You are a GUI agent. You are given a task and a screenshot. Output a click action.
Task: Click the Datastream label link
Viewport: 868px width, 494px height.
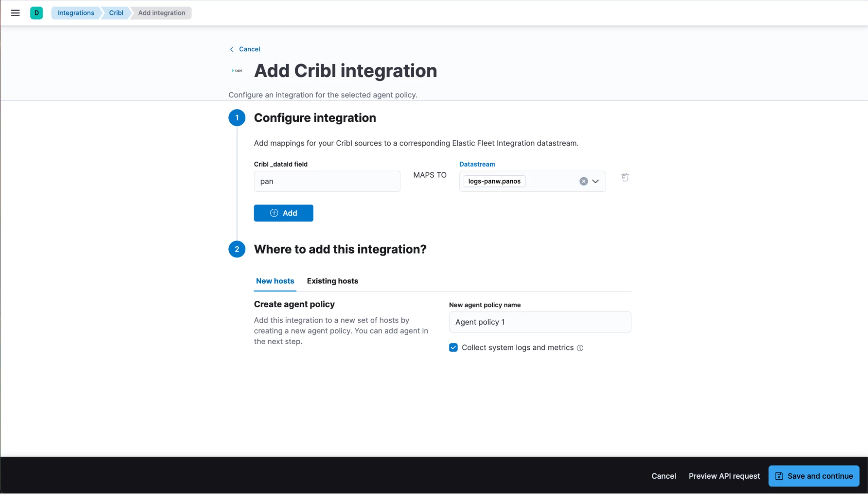(477, 164)
